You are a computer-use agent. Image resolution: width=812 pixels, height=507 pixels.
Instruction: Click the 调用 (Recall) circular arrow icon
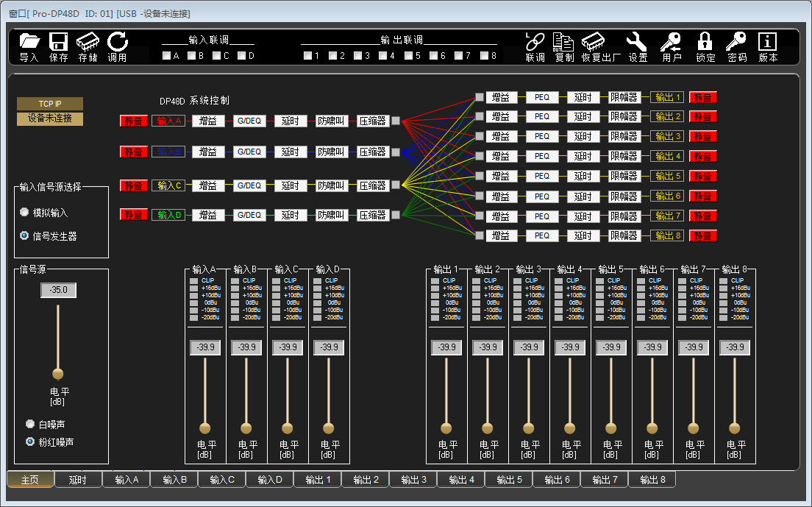(117, 41)
